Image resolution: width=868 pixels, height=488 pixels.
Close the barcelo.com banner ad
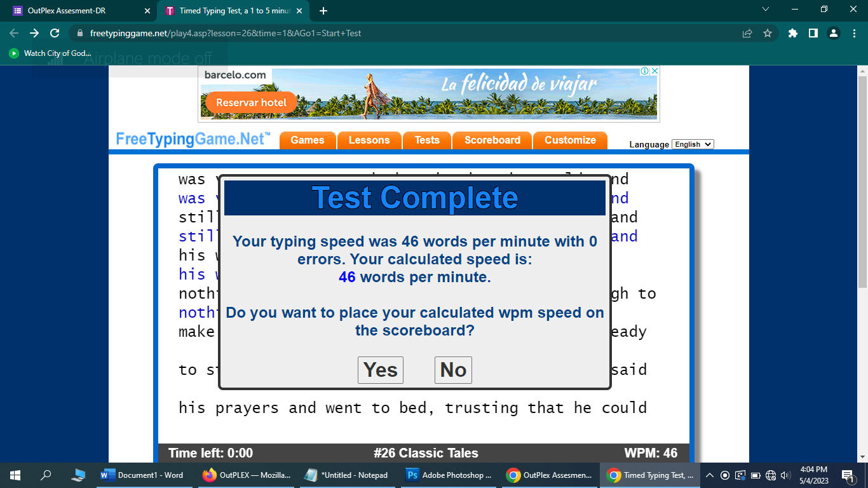[654, 71]
